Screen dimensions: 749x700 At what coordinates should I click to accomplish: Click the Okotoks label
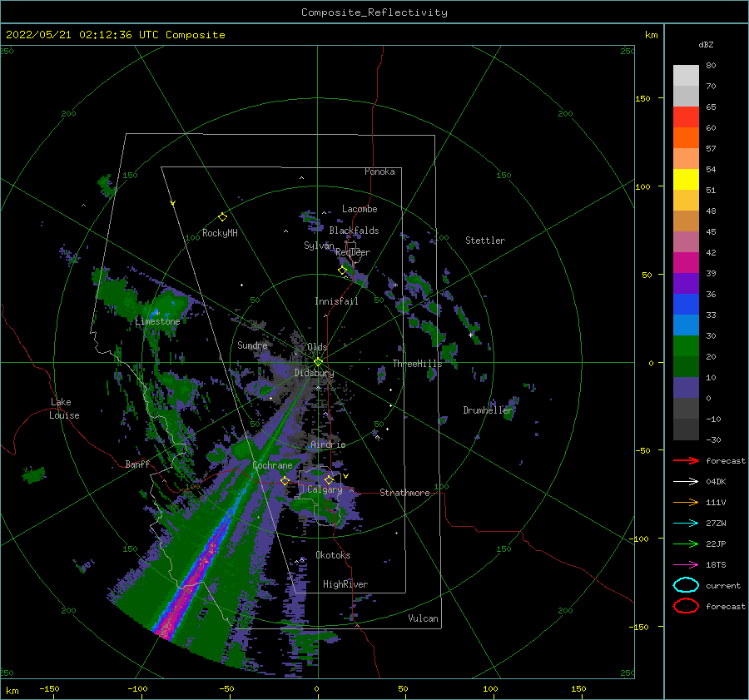click(333, 555)
